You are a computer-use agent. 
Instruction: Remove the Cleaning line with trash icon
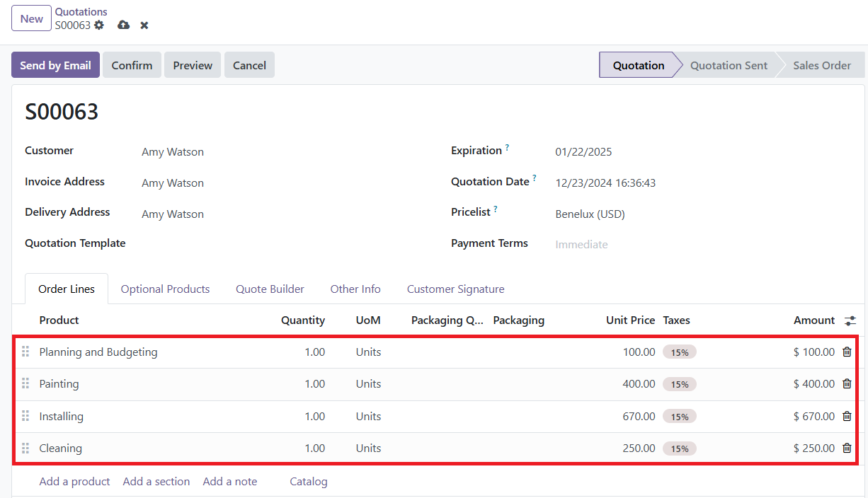tap(847, 448)
